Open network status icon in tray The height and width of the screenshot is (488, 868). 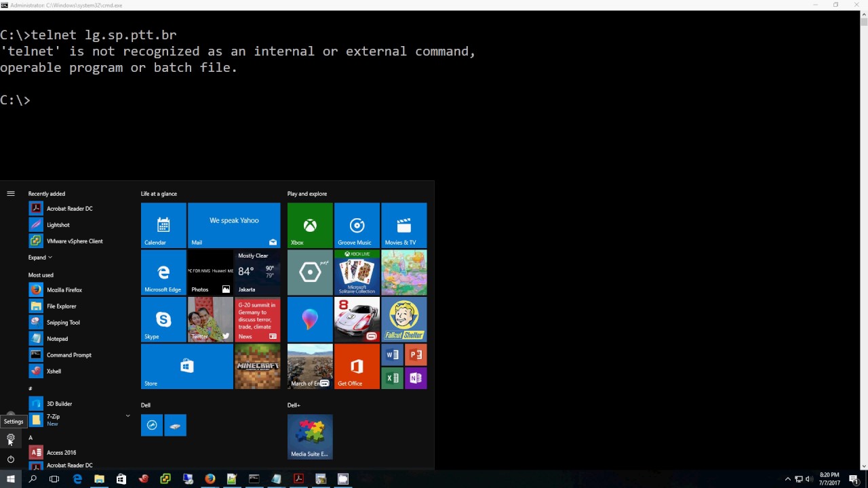click(799, 479)
